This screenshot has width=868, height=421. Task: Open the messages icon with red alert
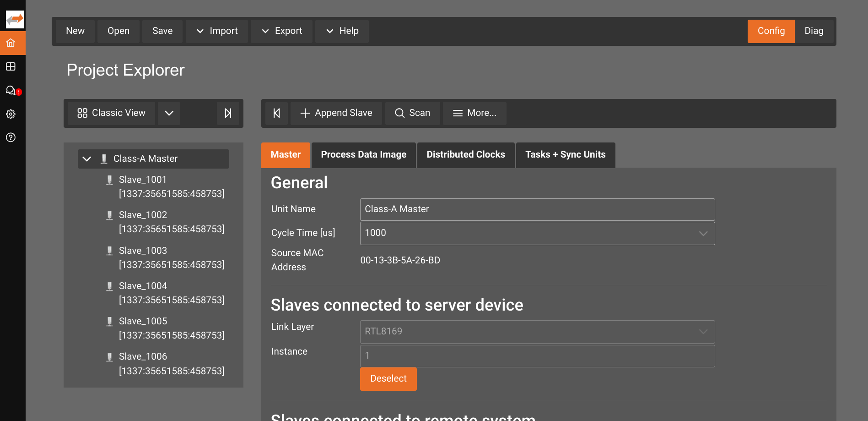coord(11,90)
